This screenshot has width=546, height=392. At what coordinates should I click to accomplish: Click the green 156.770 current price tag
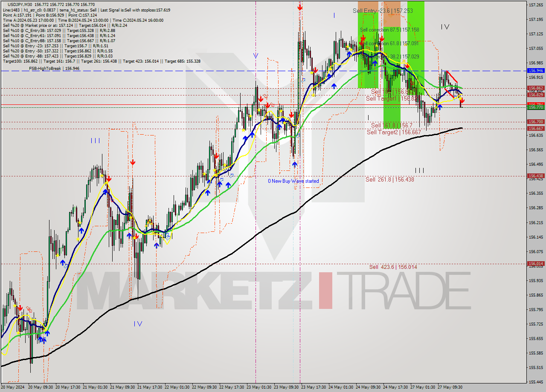click(536, 107)
